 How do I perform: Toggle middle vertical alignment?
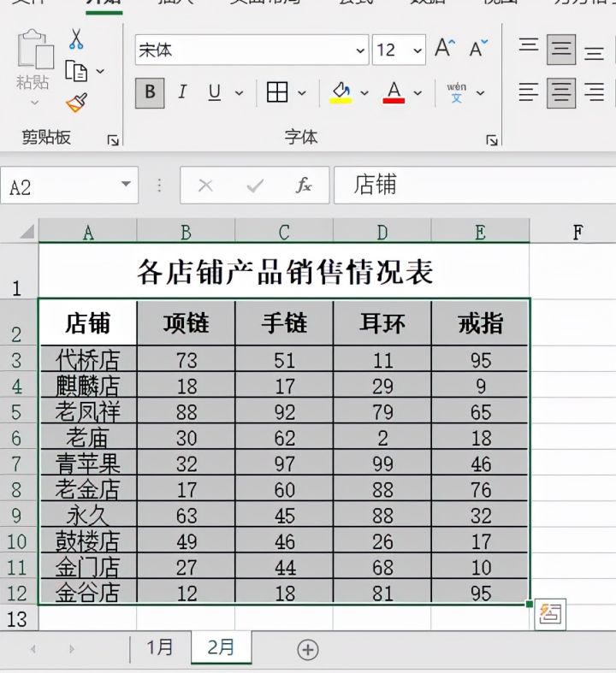click(561, 50)
